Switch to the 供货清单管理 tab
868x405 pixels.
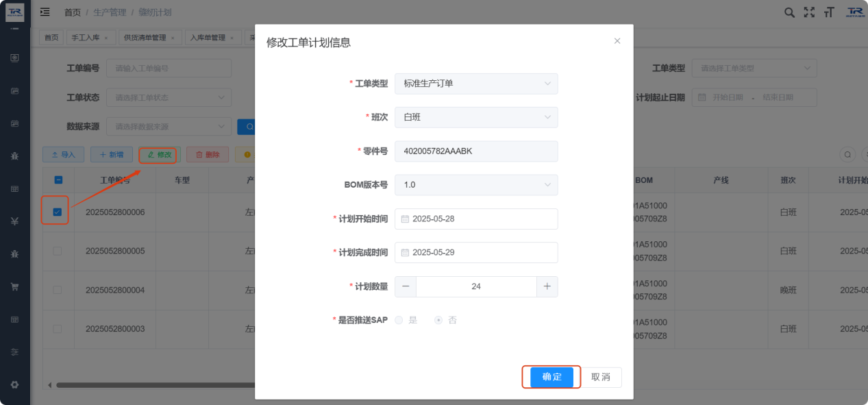coord(149,38)
